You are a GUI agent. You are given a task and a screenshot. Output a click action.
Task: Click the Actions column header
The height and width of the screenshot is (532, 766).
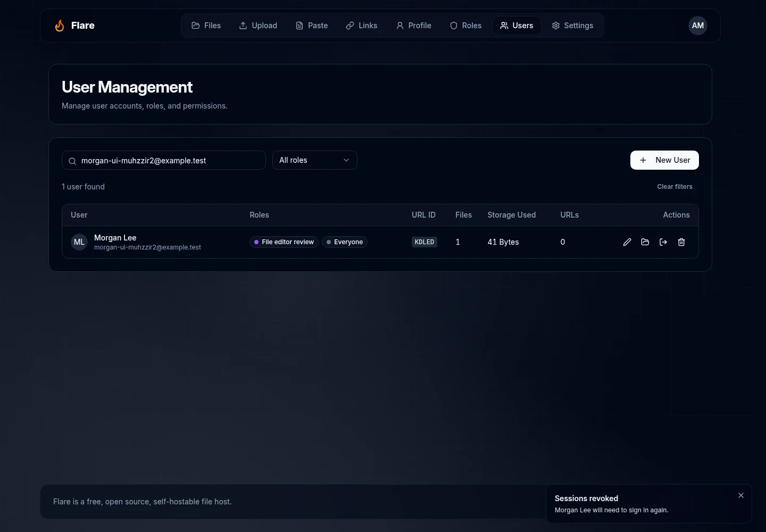[676, 215]
